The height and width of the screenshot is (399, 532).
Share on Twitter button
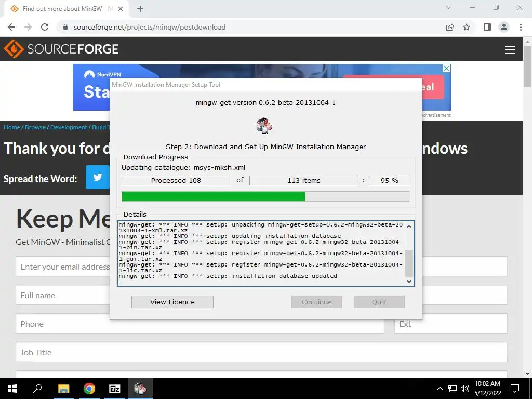(98, 177)
